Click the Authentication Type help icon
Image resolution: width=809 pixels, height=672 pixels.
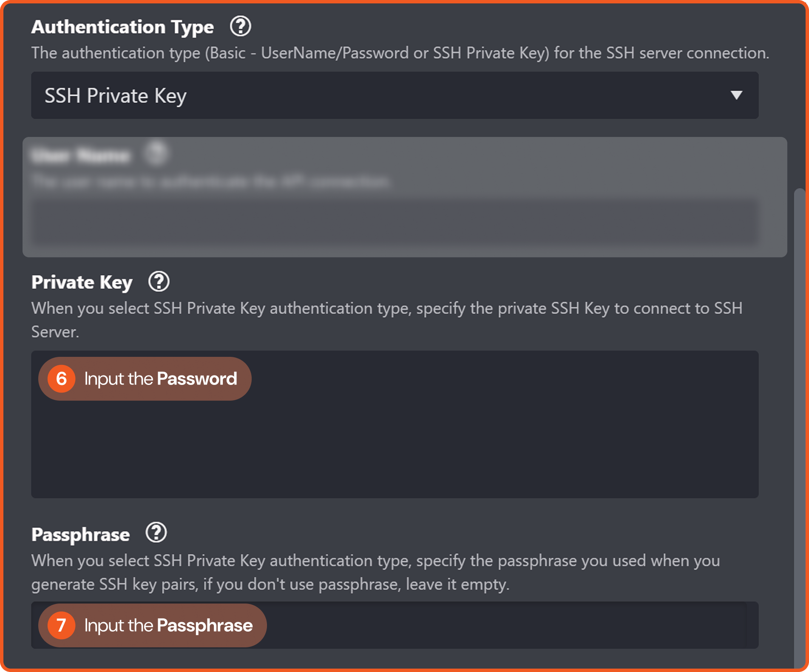[x=240, y=26]
